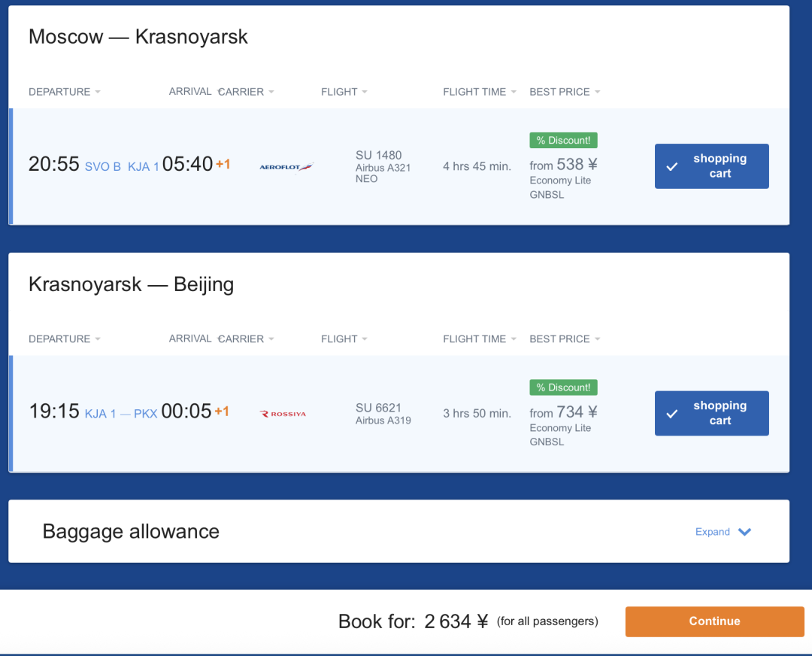Select the 538 ¥ Economy Lite fare
The height and width of the screenshot is (656, 812).
[x=563, y=165]
